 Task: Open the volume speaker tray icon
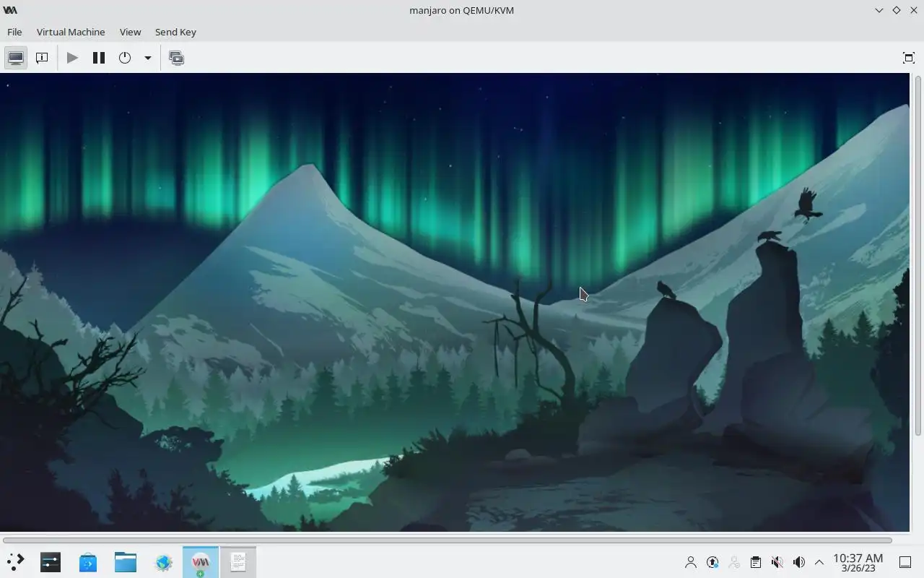point(799,562)
